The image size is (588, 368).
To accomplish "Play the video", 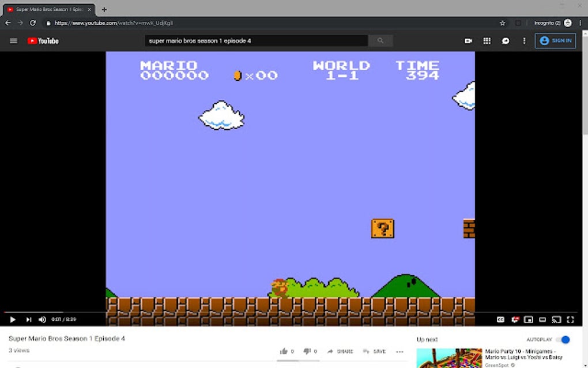I will 12,320.
